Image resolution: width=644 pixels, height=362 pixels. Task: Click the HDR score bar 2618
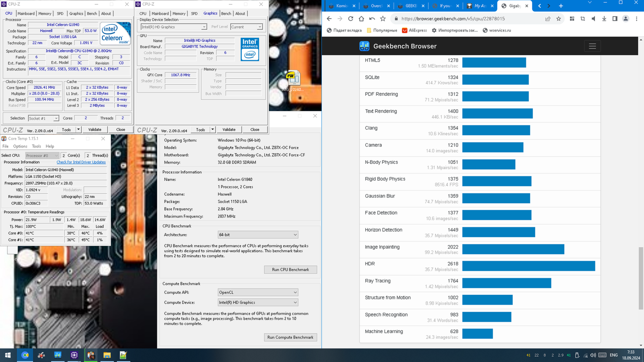pyautogui.click(x=529, y=266)
